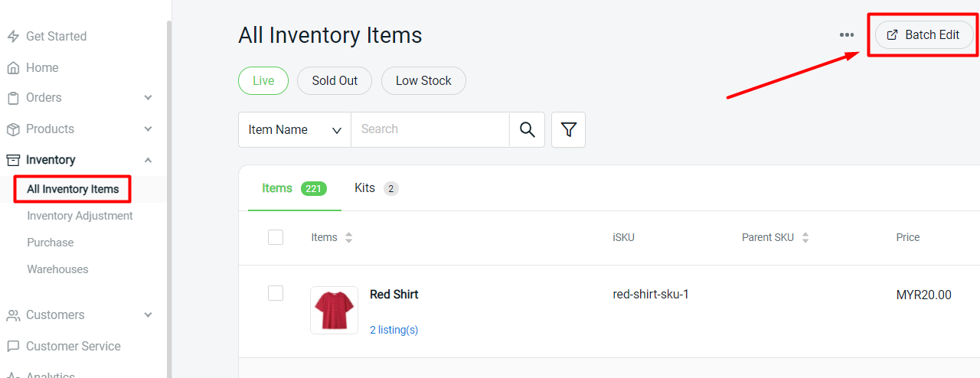This screenshot has width=980, height=378.
Task: Expand the Products sidebar menu
Action: click(148, 129)
